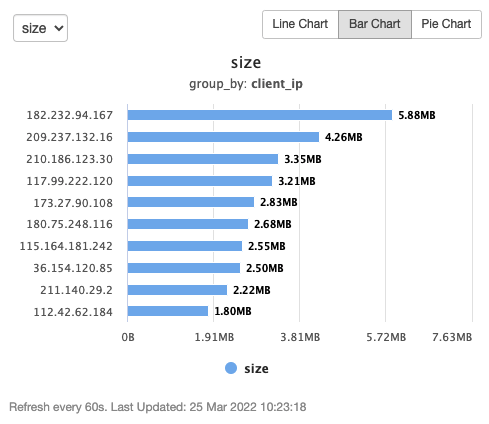Switch to Line Chart view
Screen dimensions: 489x424
pos(300,24)
